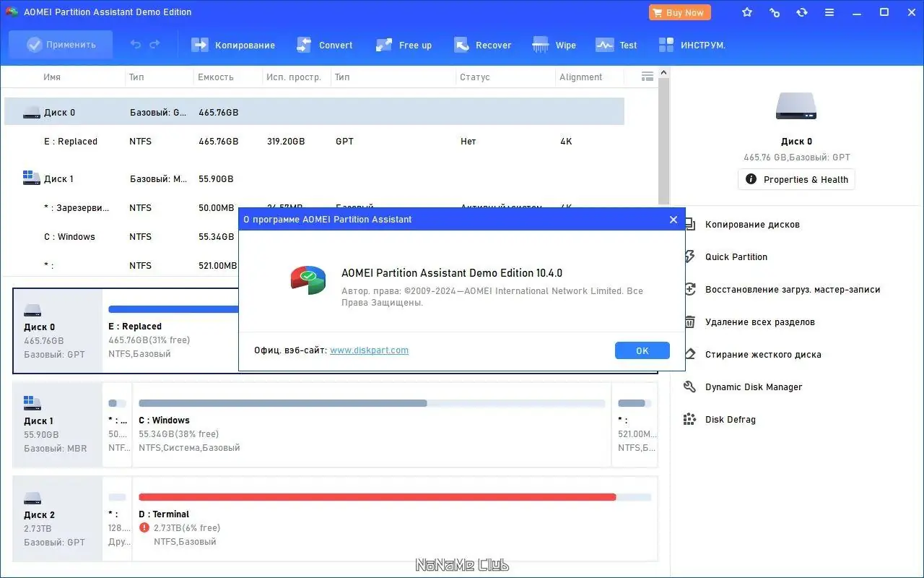
Task: Open the hamburger menu in the title bar
Action: 829,12
